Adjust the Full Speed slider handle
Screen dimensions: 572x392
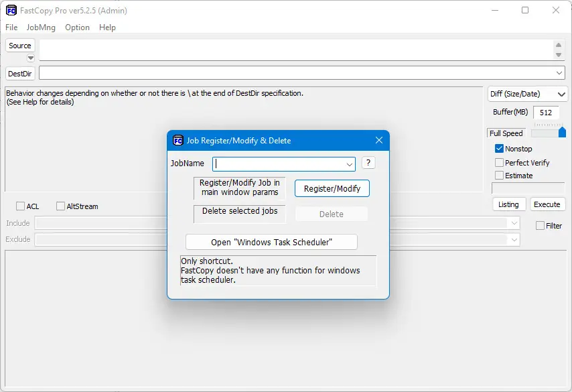(562, 132)
